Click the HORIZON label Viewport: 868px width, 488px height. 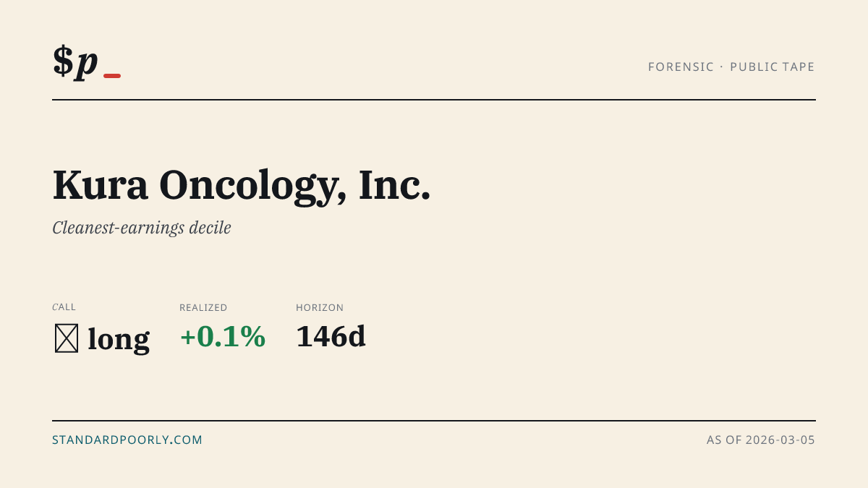320,308
